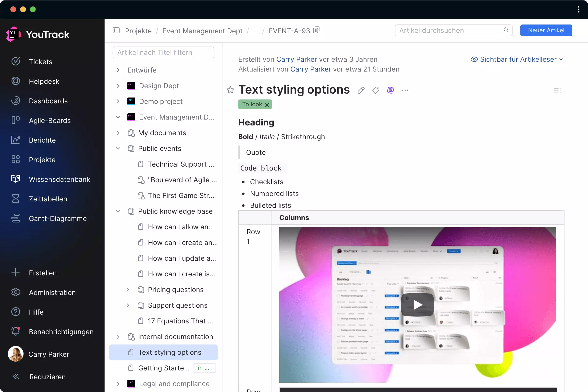Star the Text styling options article
588x392 pixels.
[230, 90]
